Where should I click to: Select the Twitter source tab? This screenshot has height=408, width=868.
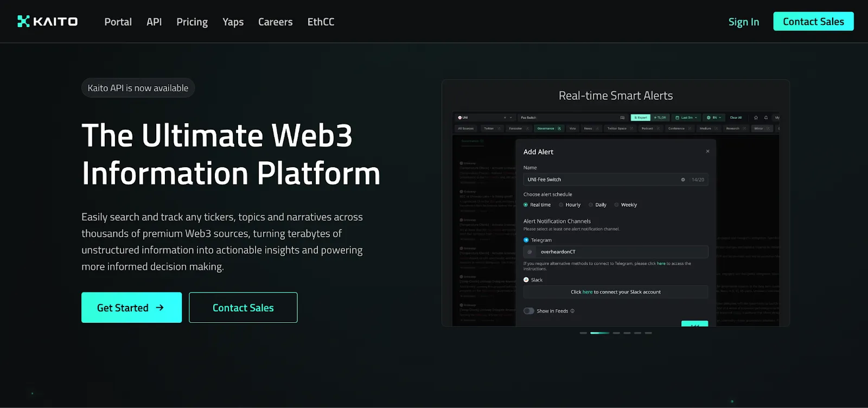(x=492, y=129)
